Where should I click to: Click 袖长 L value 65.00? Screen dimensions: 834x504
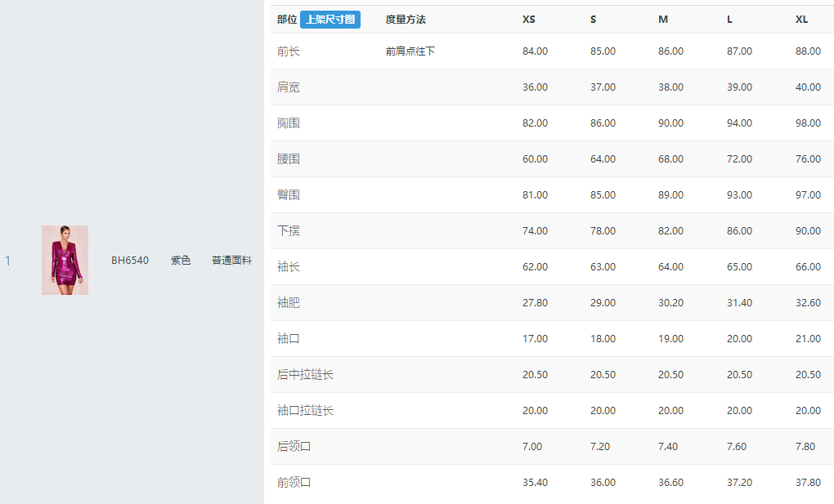tap(739, 267)
